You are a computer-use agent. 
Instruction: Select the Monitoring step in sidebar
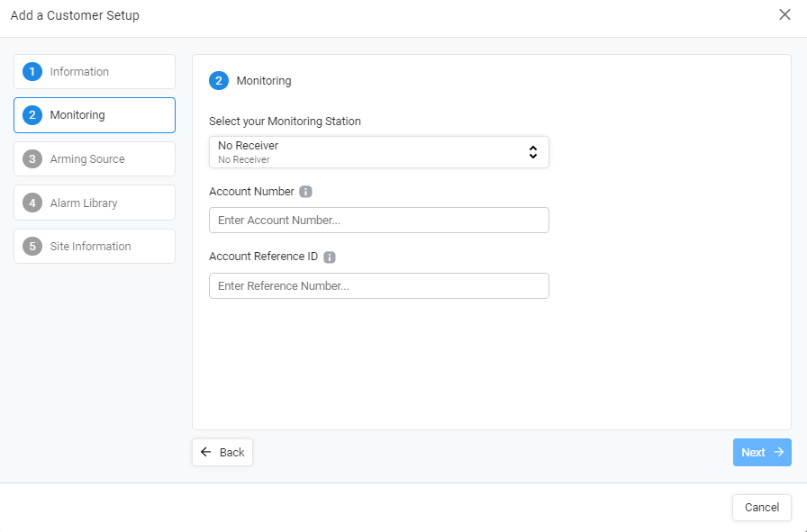(x=95, y=115)
